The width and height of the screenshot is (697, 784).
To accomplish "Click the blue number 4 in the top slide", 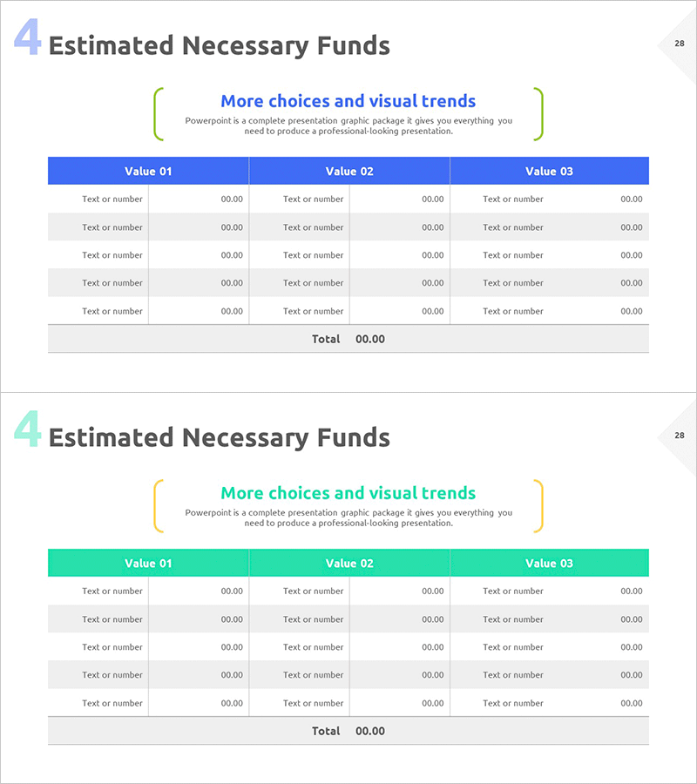I will tap(27, 38).
